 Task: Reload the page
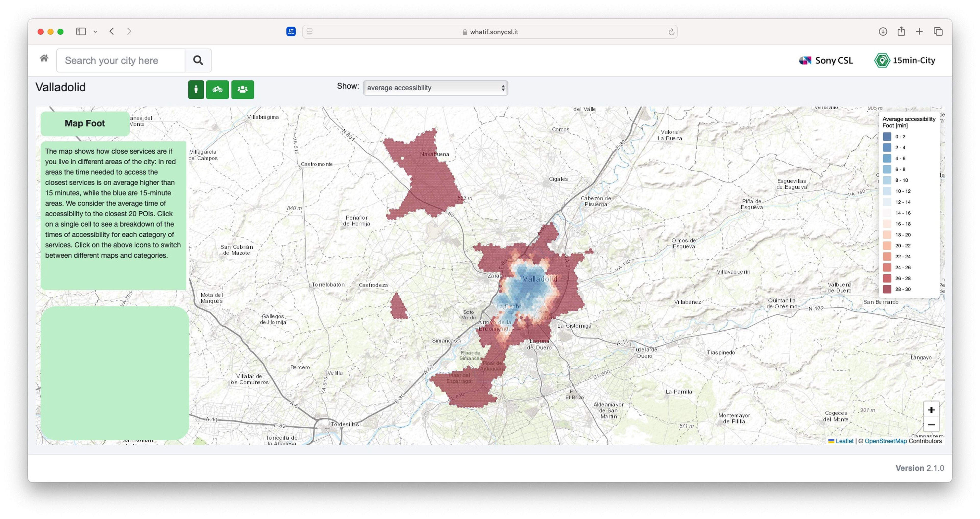(671, 32)
